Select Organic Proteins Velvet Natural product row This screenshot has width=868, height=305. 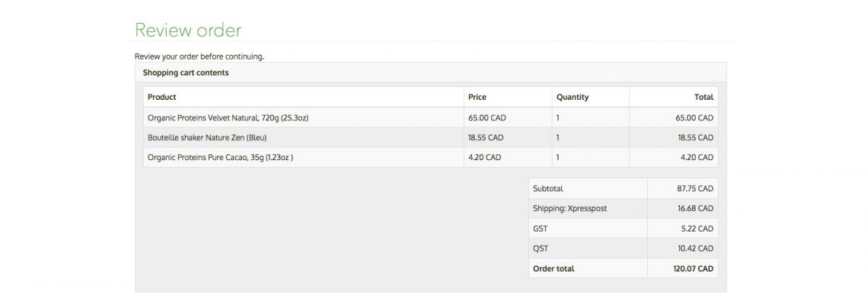coord(228,117)
